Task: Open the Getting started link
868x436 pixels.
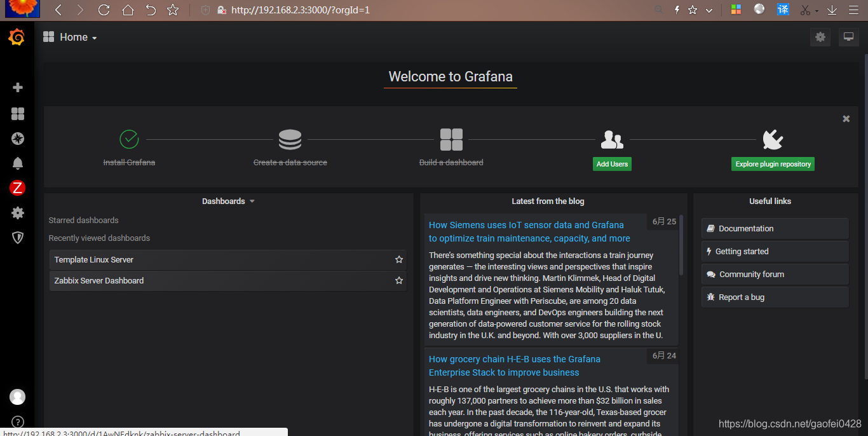Action: pyautogui.click(x=775, y=251)
